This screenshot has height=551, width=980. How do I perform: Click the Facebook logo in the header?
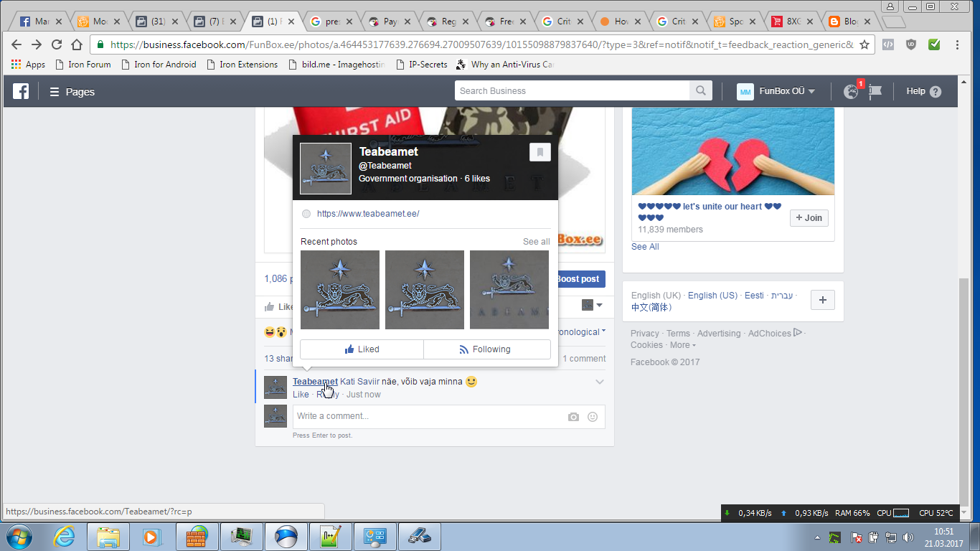tap(21, 91)
